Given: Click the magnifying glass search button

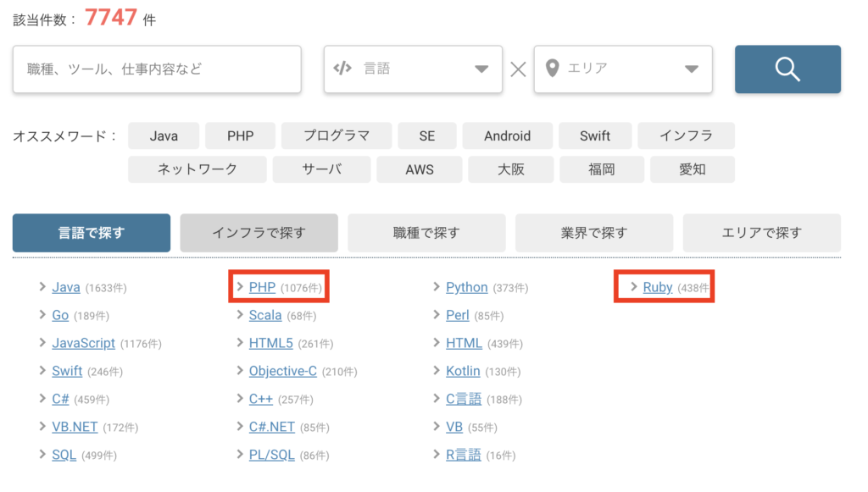Looking at the screenshot, I should [787, 69].
